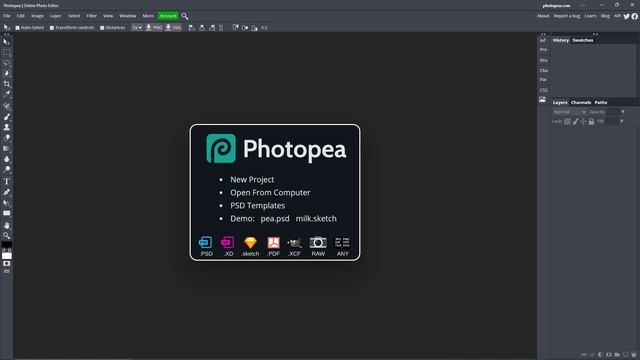The height and width of the screenshot is (360, 640).
Task: Select the Crop tool
Action: (7, 84)
